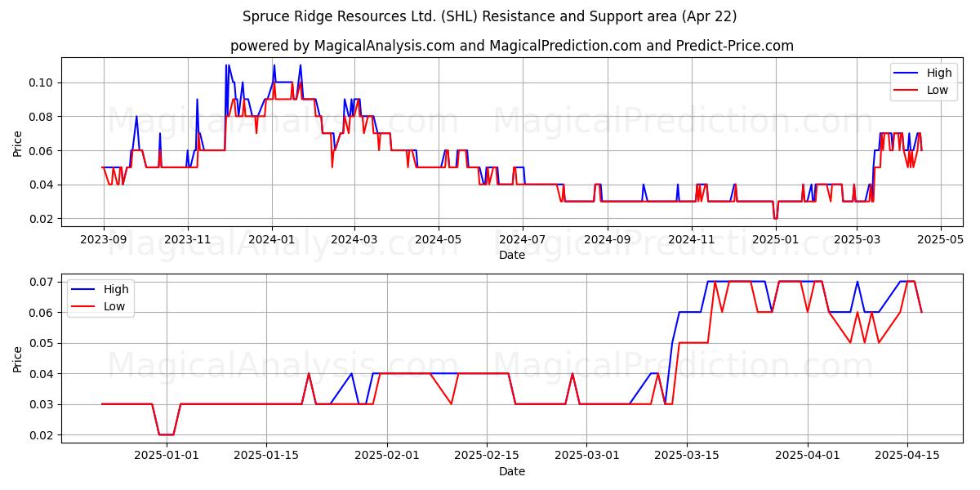Click the '2025-04-01' label on bottom chart

(808, 457)
